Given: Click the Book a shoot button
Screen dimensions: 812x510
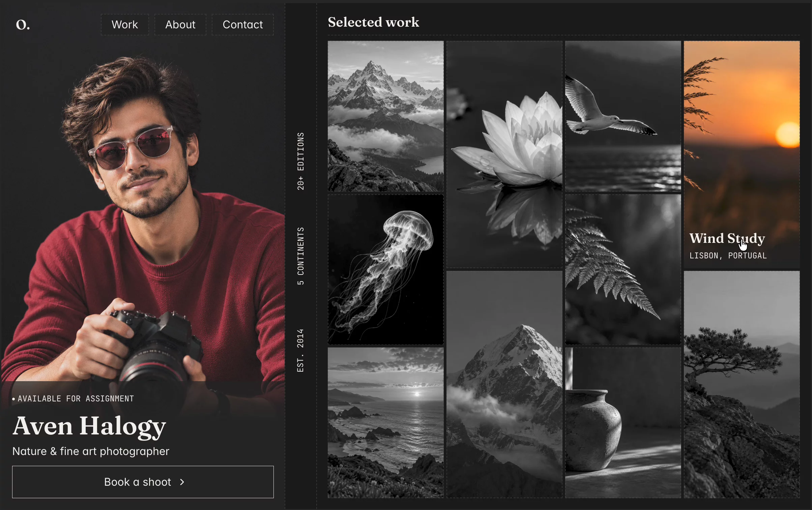Looking at the screenshot, I should (x=143, y=482).
